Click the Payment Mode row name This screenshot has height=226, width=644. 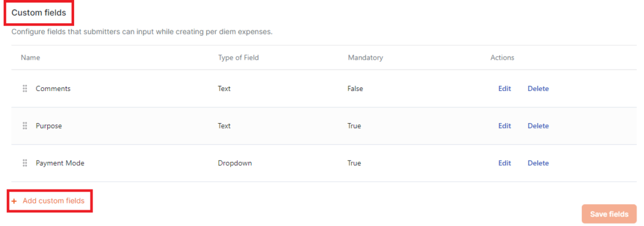pos(60,163)
